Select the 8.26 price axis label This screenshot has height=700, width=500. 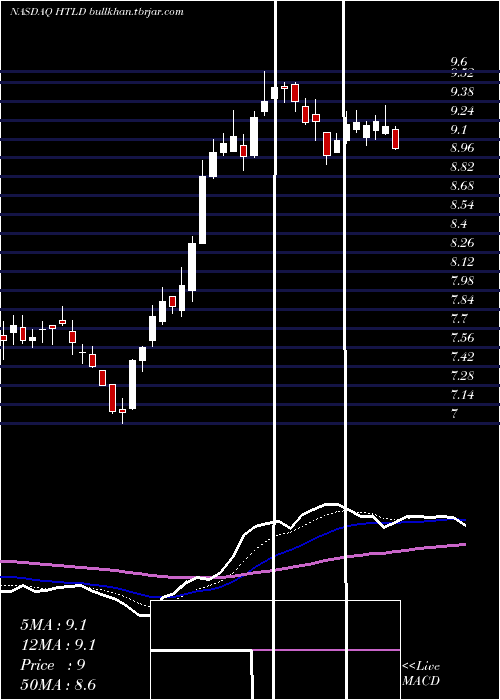tap(462, 243)
